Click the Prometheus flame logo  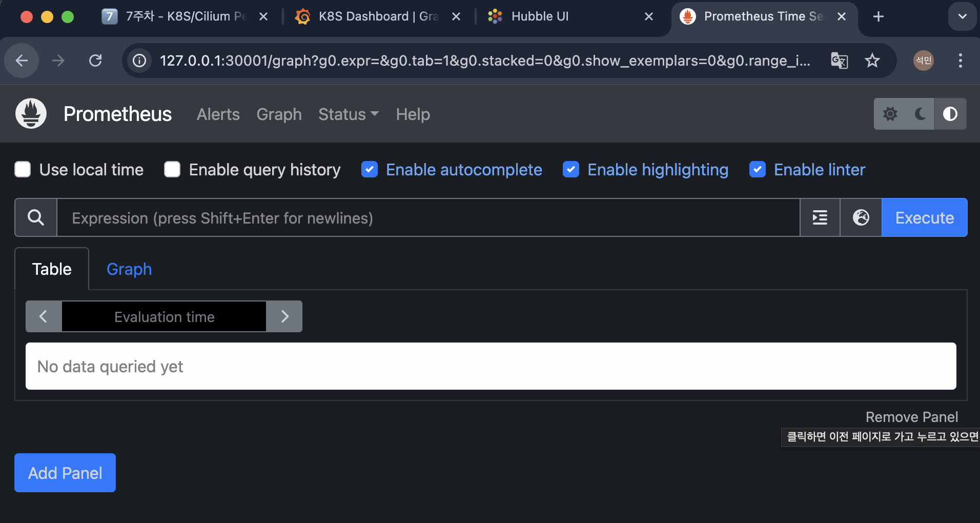(31, 113)
